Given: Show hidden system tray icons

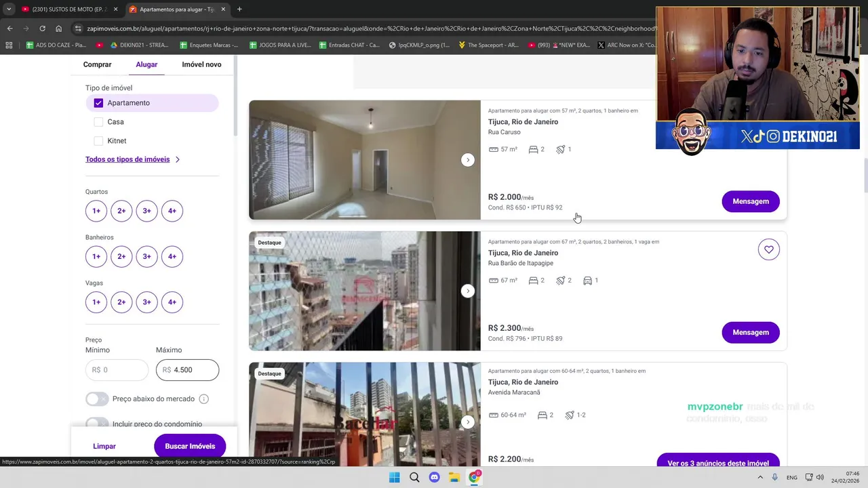Looking at the screenshot, I should click(760, 477).
